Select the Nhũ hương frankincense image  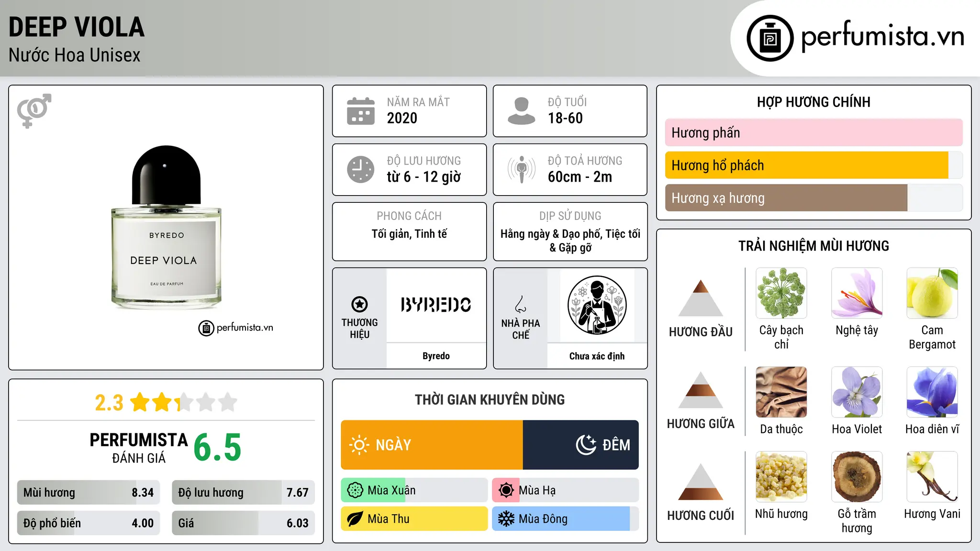coord(781,477)
